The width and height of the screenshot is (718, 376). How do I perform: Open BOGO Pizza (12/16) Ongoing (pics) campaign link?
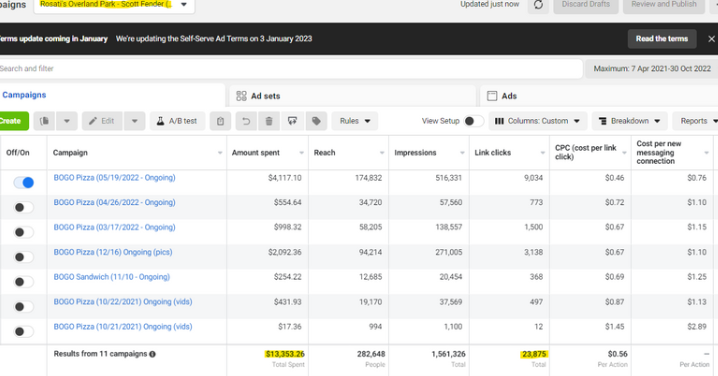(113, 252)
